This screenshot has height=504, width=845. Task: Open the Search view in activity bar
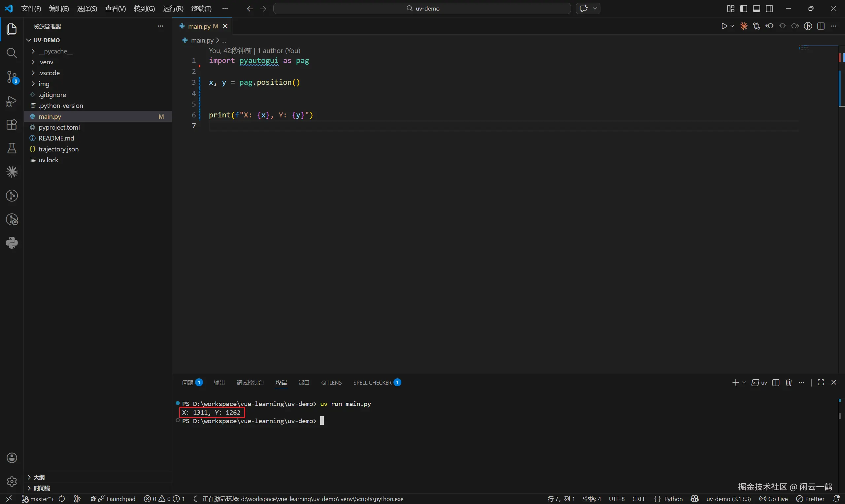[x=12, y=53]
